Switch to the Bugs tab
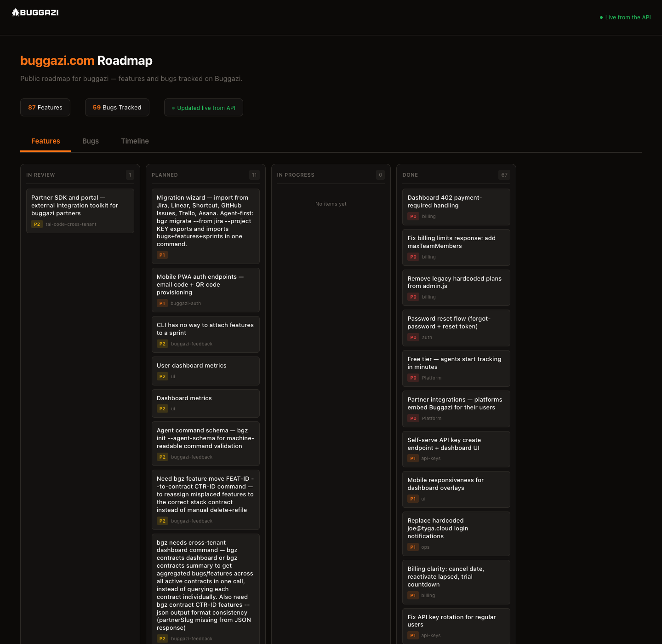The width and height of the screenshot is (662, 644). pos(91,141)
